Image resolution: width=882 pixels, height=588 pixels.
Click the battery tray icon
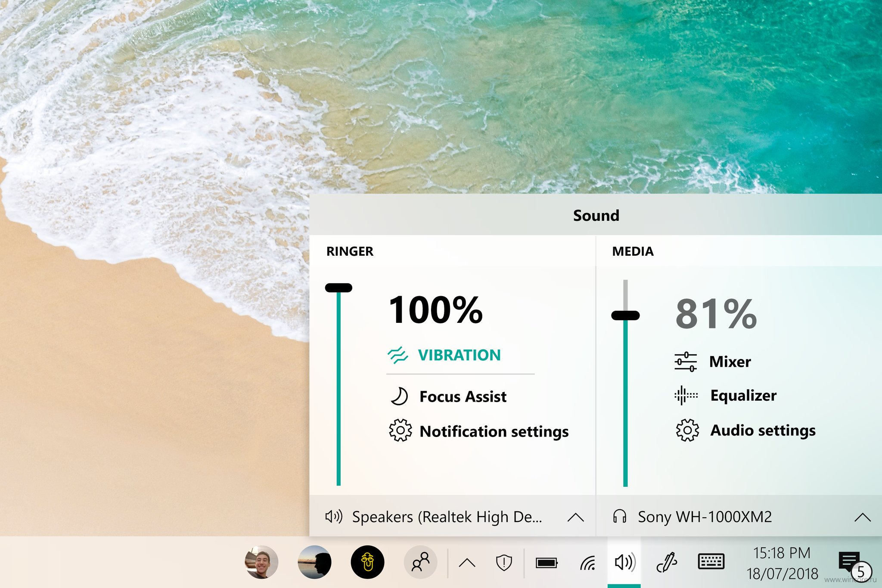[547, 563]
